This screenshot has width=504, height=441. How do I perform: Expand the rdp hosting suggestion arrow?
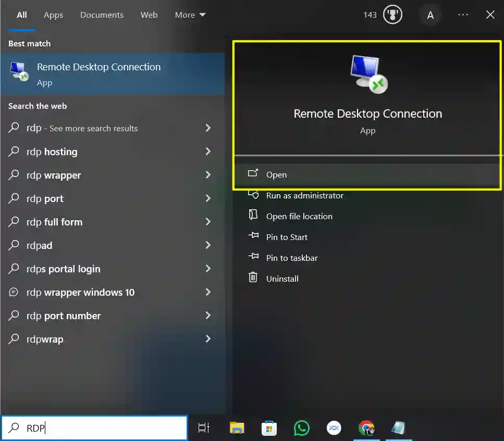(208, 152)
